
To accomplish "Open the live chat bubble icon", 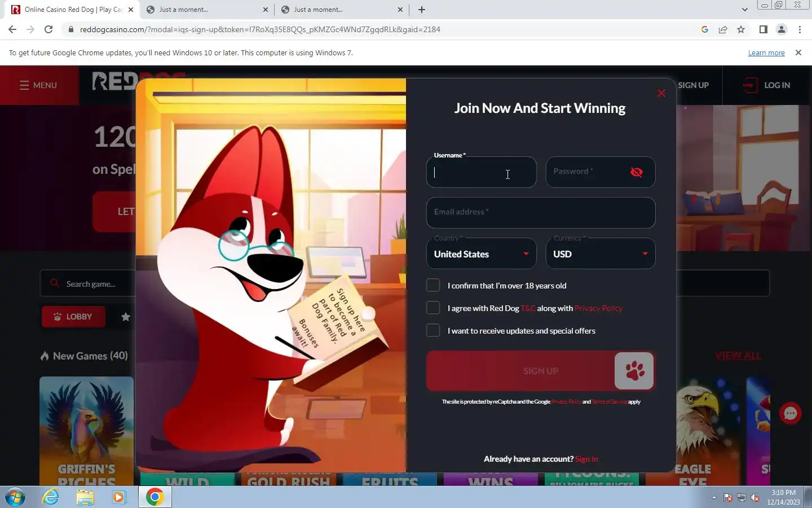I will [x=791, y=414].
